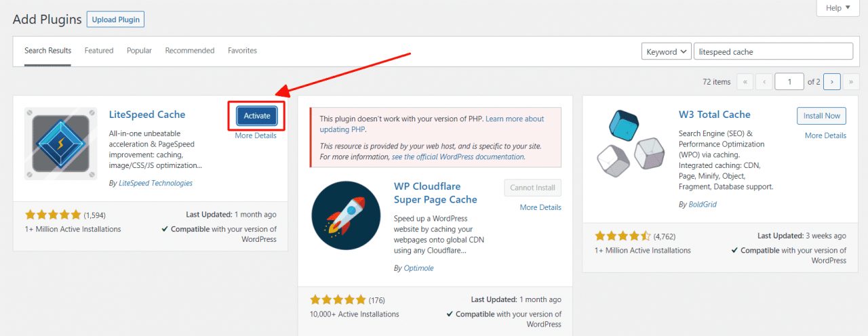This screenshot has height=336, width=868.
Task: Open the LiteSpeed Technologies author link
Action: (x=155, y=183)
